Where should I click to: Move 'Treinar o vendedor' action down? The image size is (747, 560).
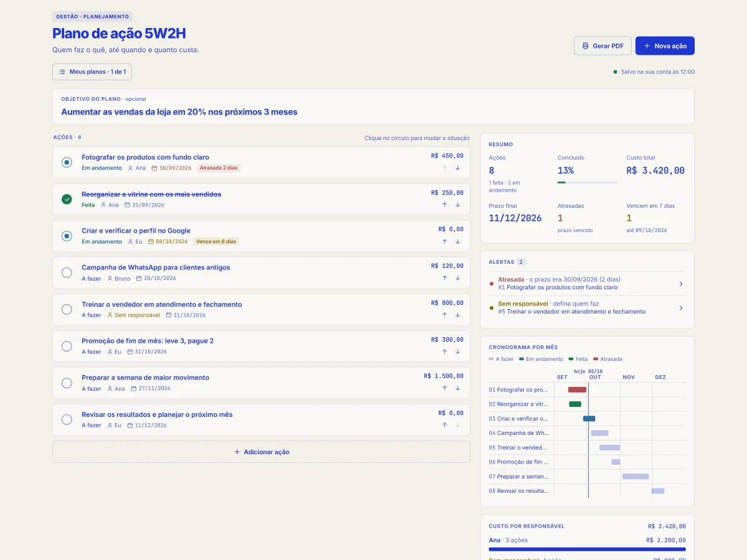[458, 315]
